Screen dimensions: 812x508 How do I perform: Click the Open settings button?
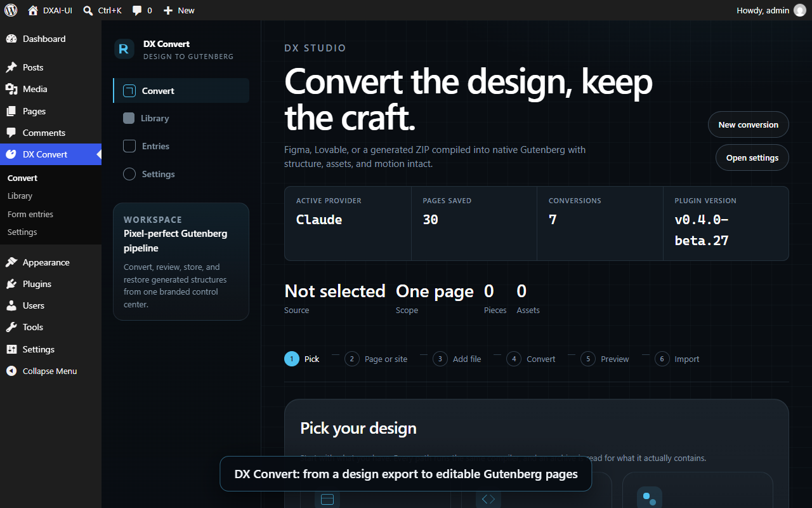point(752,157)
